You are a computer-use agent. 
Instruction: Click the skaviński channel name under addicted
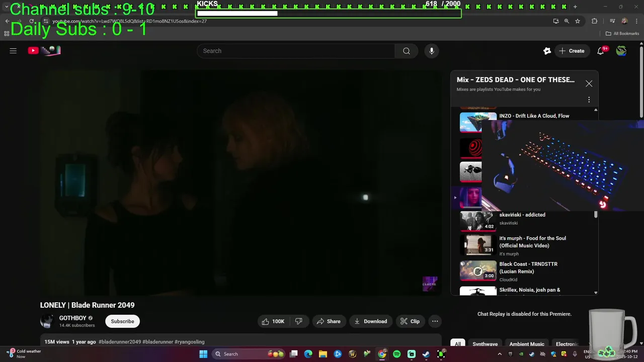click(509, 223)
